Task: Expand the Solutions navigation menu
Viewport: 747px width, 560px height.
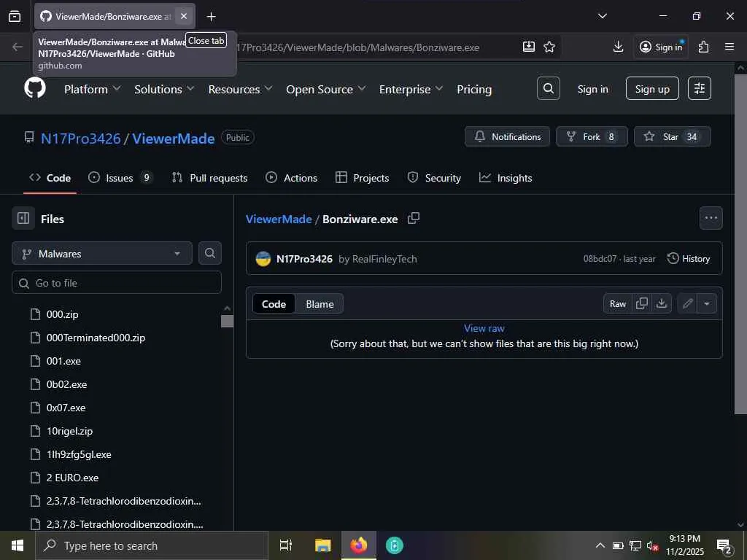Action: pyautogui.click(x=164, y=89)
